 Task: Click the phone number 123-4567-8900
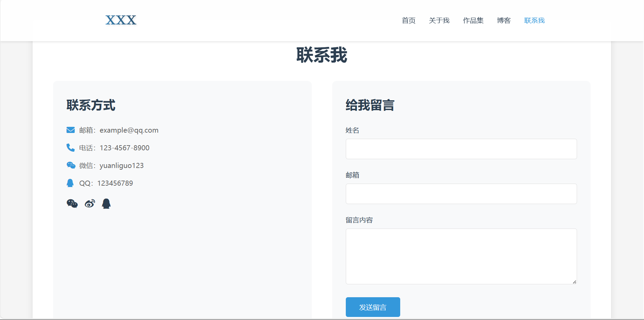124,148
